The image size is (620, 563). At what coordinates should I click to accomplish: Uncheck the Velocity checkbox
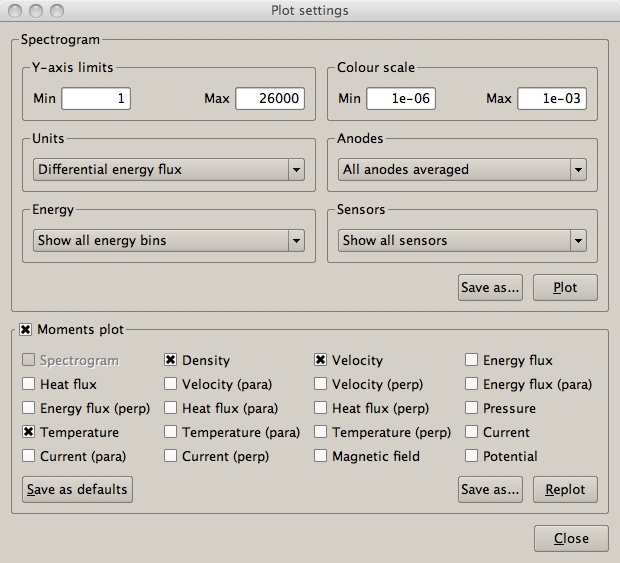coord(320,360)
